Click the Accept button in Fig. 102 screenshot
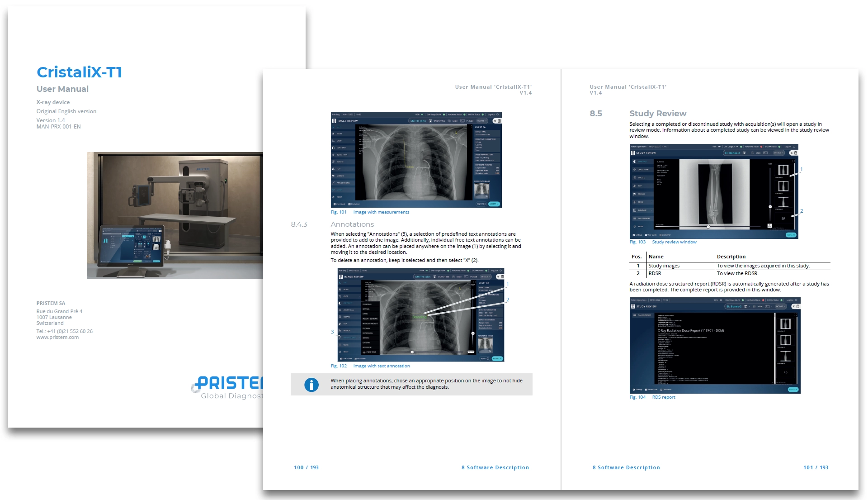Image resolution: width=868 pixels, height=500 pixels. click(x=497, y=358)
